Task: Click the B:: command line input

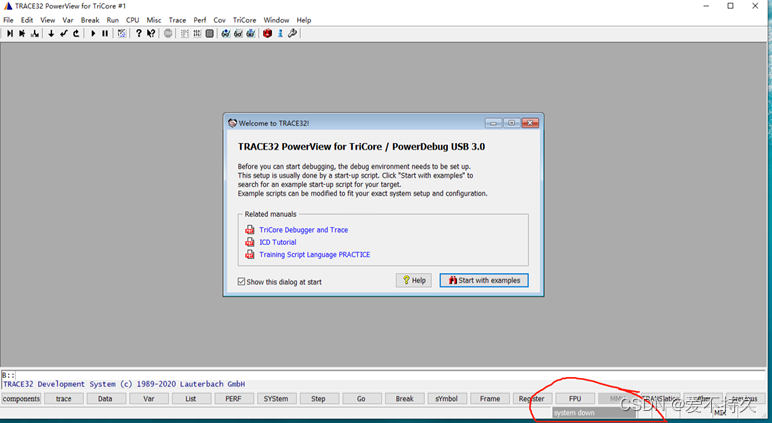Action: (x=383, y=375)
